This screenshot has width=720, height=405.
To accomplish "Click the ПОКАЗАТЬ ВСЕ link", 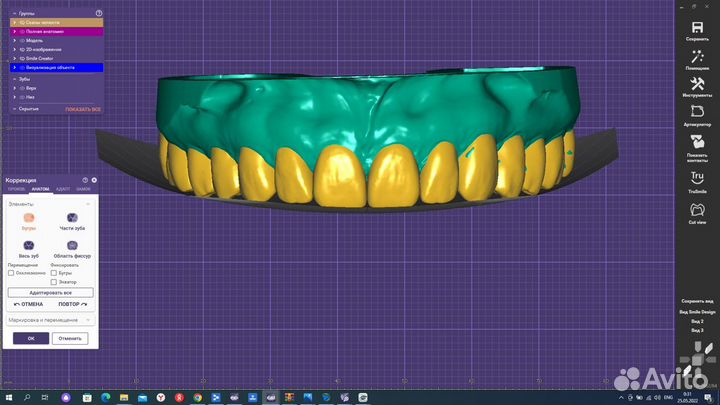I will pos(83,108).
